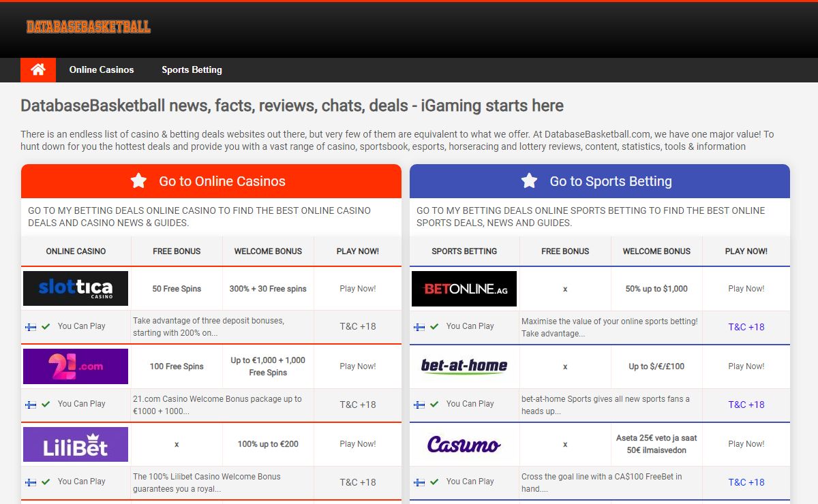Click the Finland flag in the bet-at-home row

tap(419, 405)
